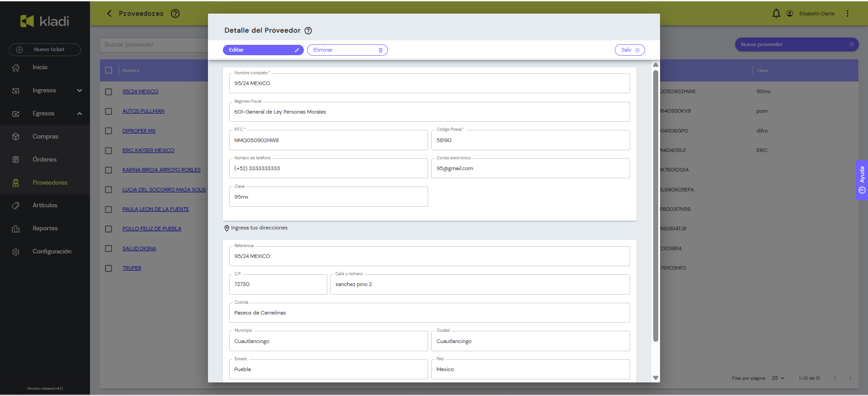Open Órdenes in the sidebar

point(44,160)
